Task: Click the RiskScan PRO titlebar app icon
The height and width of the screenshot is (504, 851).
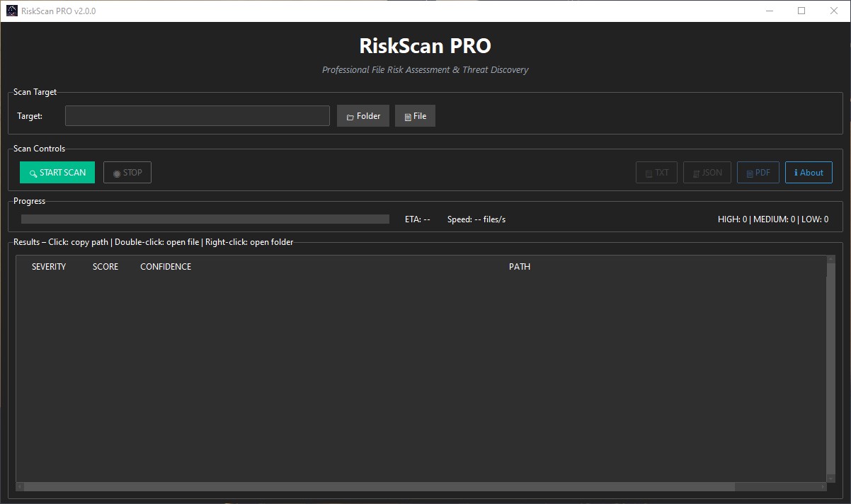Action: point(11,11)
